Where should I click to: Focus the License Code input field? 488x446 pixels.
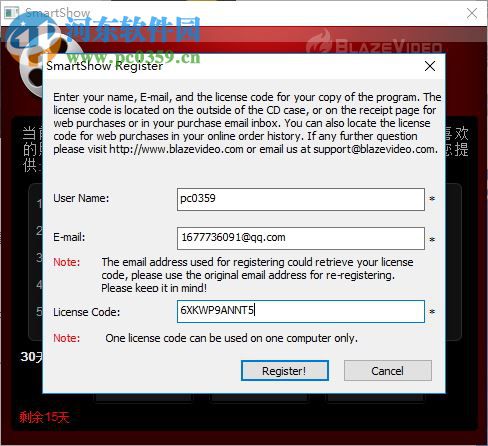[301, 311]
